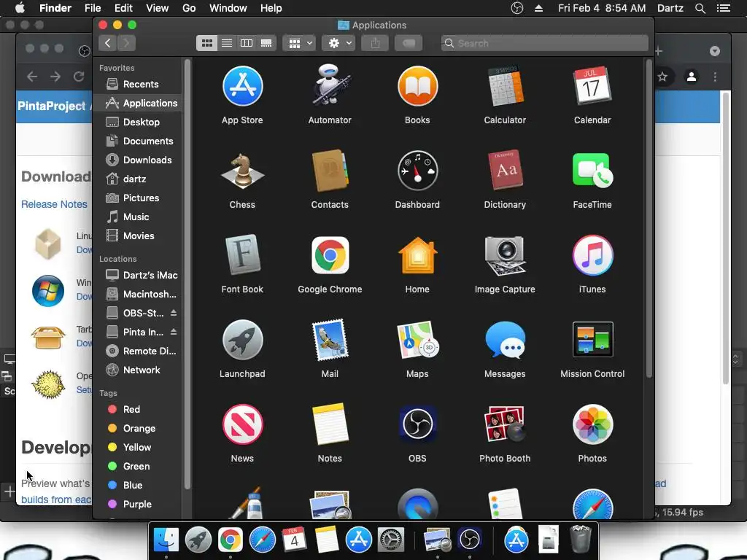Open the Books app icon
This screenshot has width=747, height=560.
pyautogui.click(x=417, y=87)
